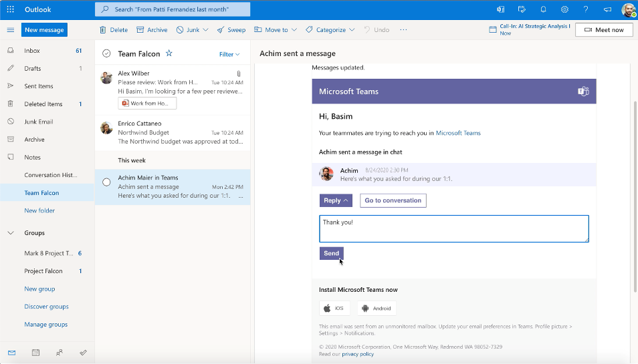Open Mark 8 Project Team group

click(x=47, y=253)
